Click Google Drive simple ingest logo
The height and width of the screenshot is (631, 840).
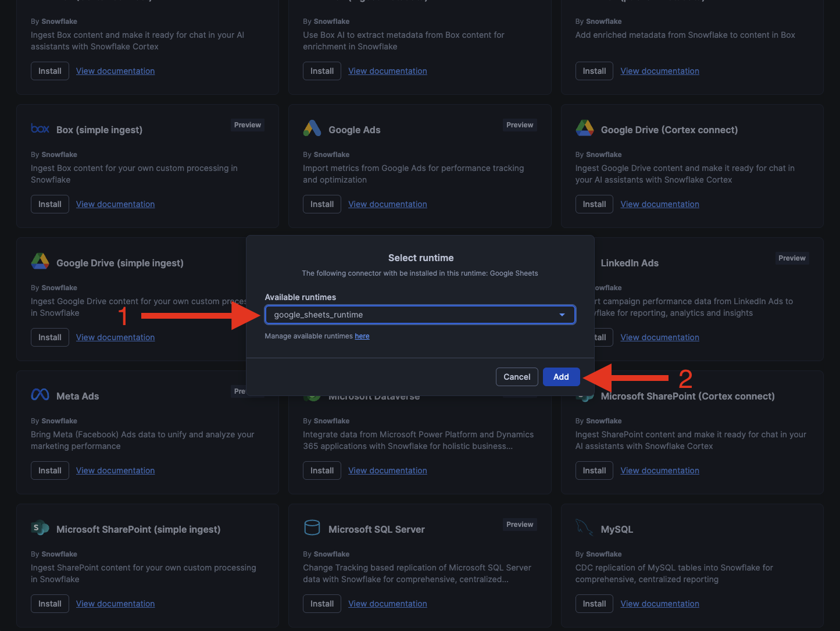pos(40,262)
